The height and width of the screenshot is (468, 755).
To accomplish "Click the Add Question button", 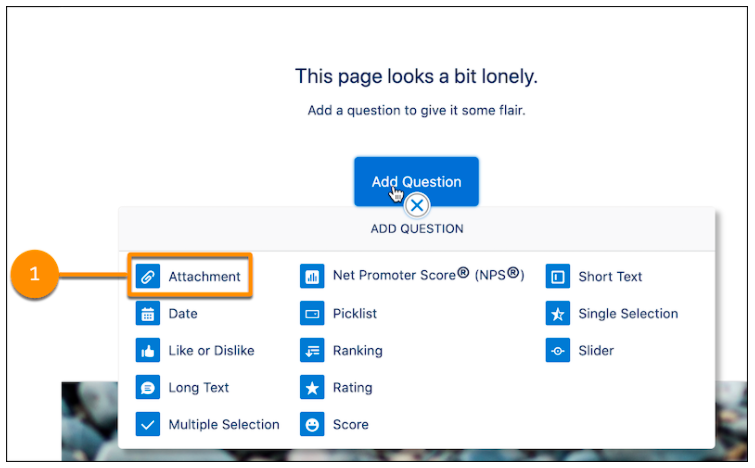I will (x=417, y=182).
